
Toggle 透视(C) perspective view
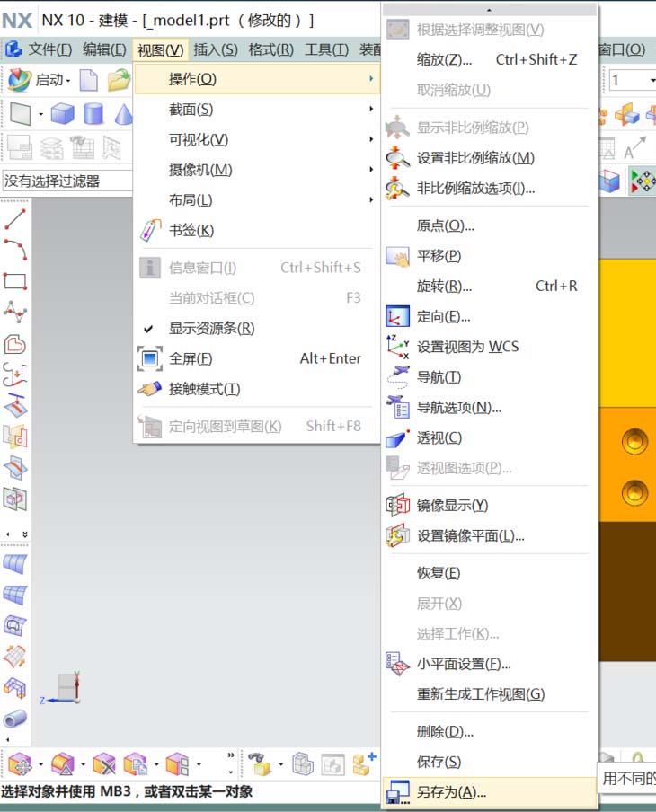pyautogui.click(x=489, y=438)
